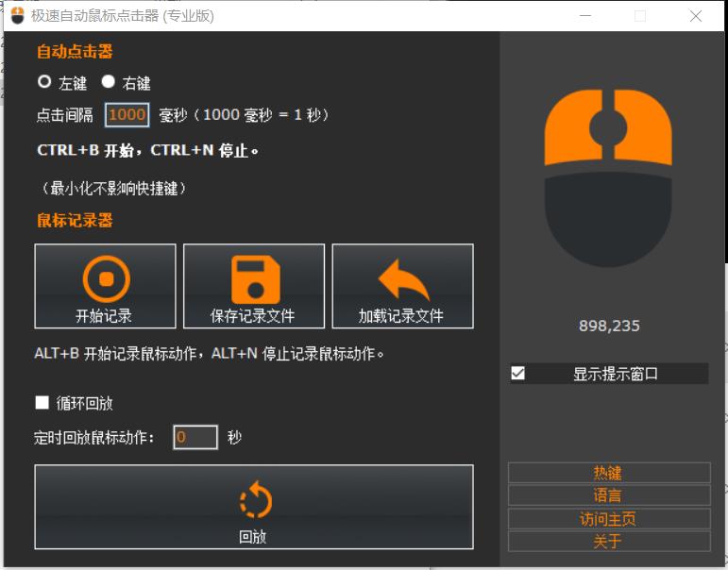728x570 pixels.
Task: Open the 热键 settings
Action: click(608, 473)
